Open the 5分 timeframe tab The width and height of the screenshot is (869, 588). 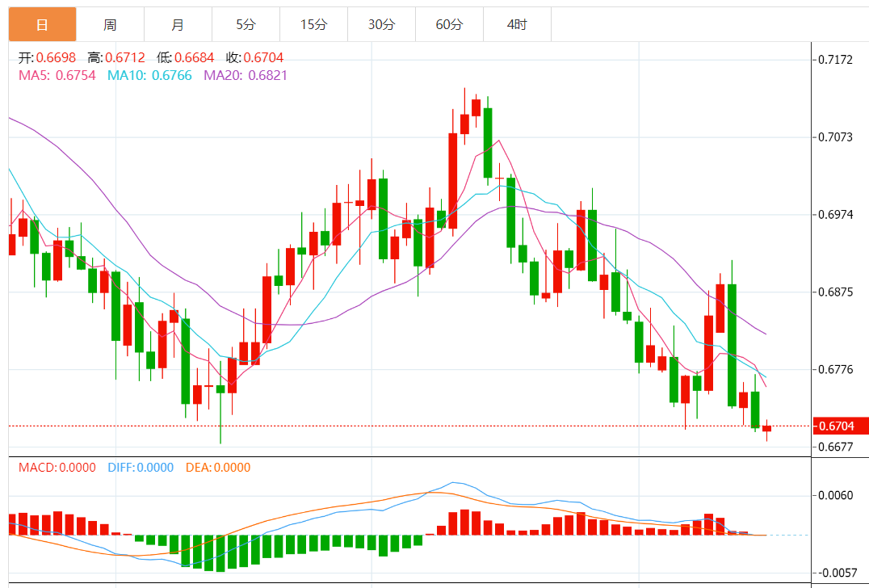pyautogui.click(x=246, y=24)
